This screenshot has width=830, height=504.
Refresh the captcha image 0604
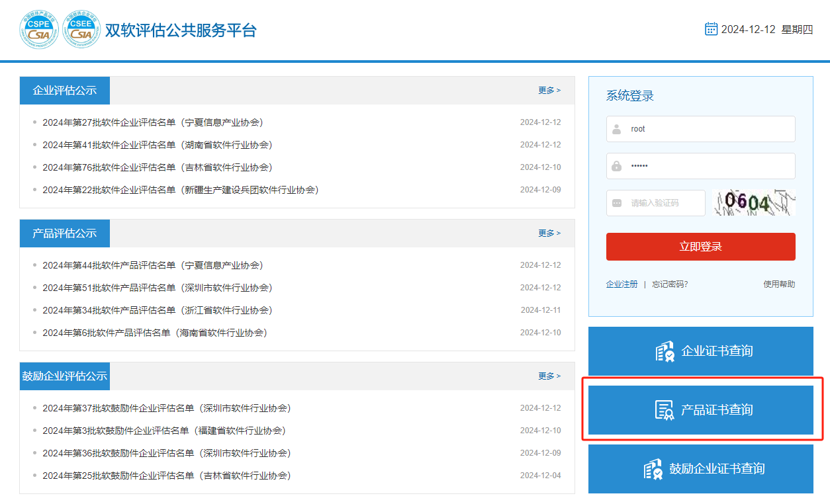click(x=754, y=203)
